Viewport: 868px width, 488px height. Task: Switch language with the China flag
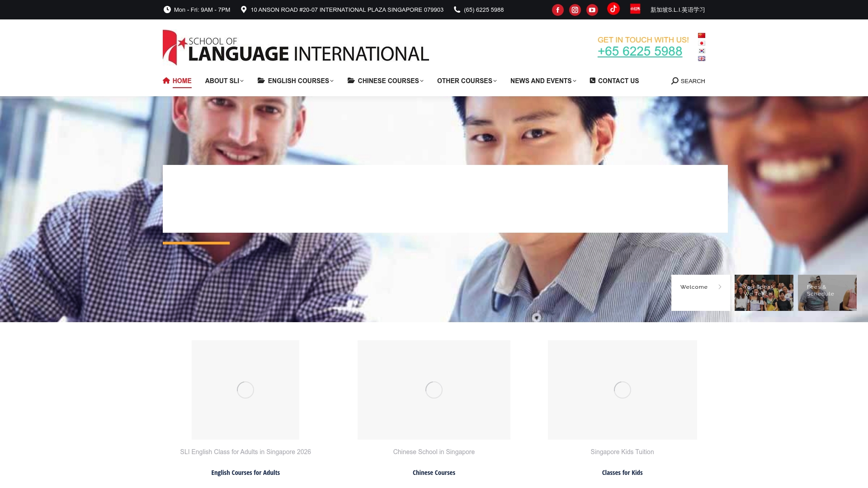[x=701, y=35]
